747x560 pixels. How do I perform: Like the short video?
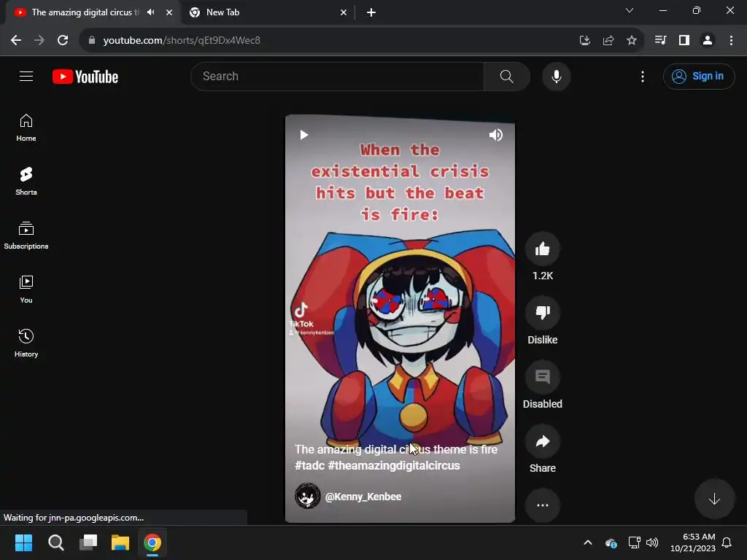click(x=542, y=249)
